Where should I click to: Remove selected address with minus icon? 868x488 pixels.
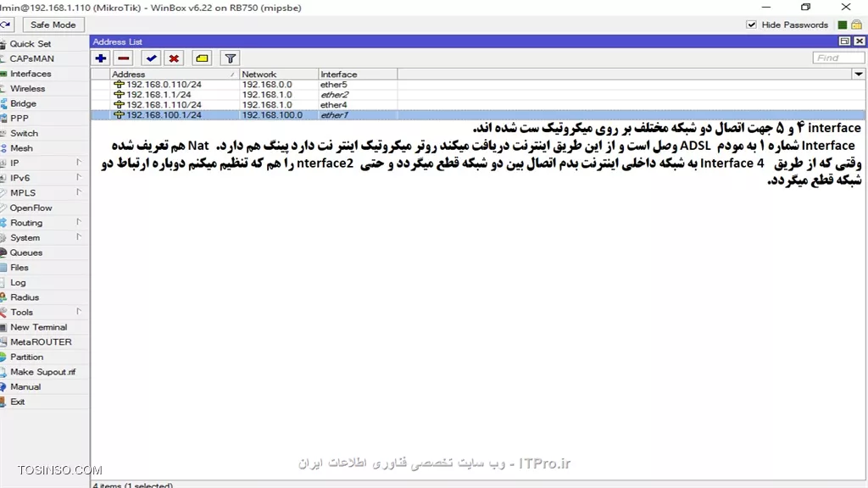124,58
